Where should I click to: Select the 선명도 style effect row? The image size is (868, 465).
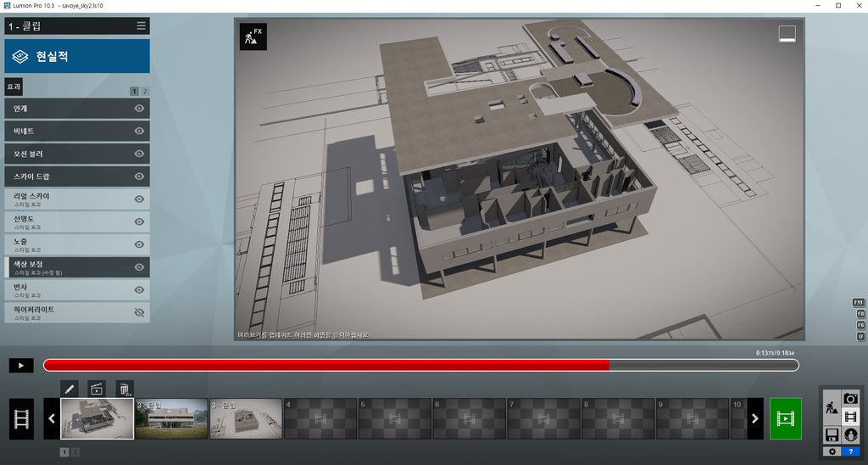click(x=77, y=221)
